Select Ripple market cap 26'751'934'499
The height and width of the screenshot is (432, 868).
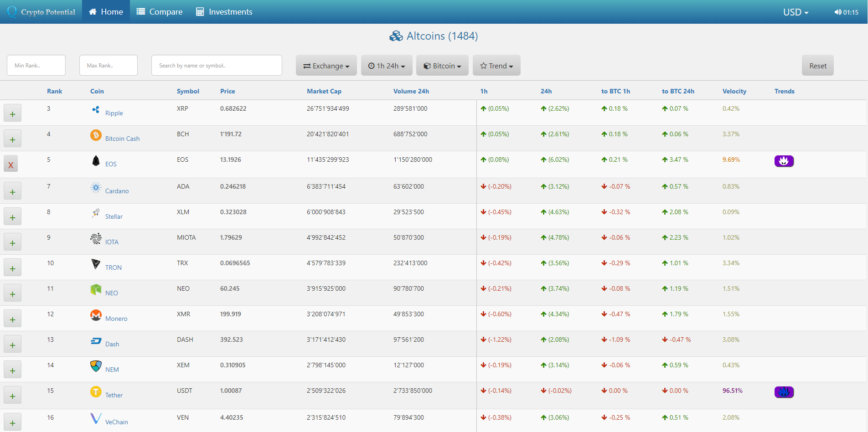[x=328, y=108]
